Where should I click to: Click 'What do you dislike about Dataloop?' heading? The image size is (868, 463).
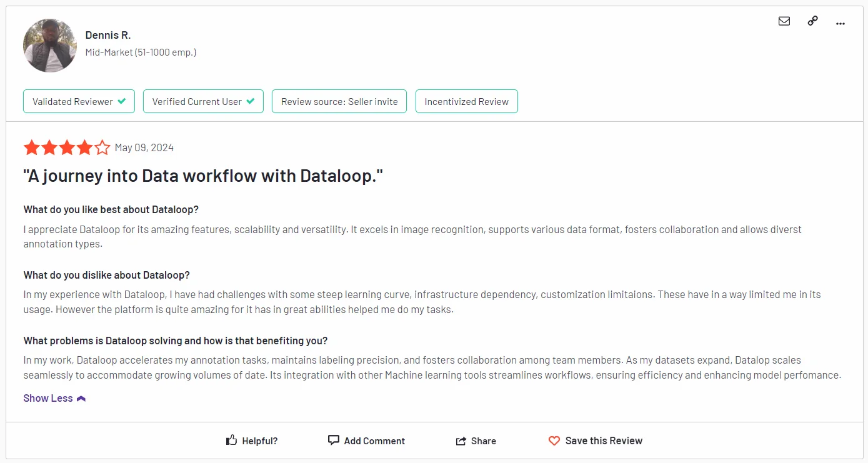[107, 275]
